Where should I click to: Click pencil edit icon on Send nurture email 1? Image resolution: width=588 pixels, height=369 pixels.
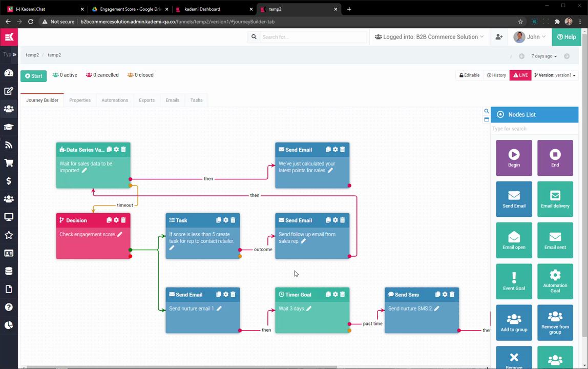(219, 309)
